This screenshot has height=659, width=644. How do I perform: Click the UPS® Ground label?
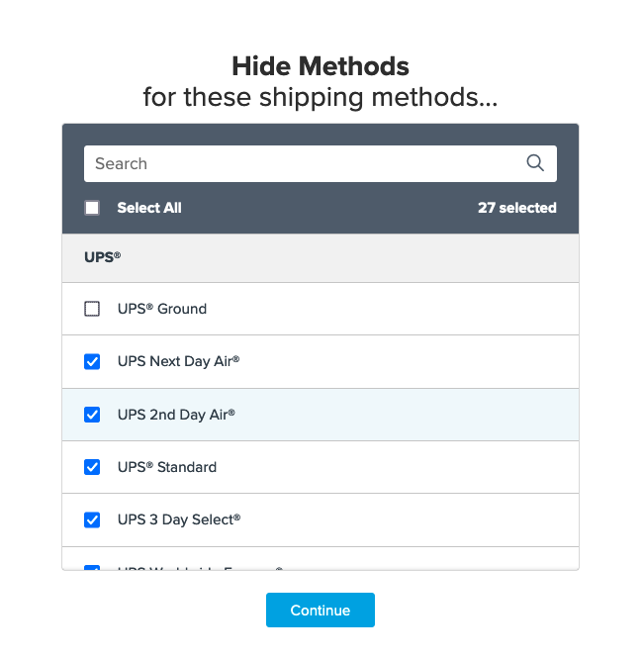tap(162, 309)
